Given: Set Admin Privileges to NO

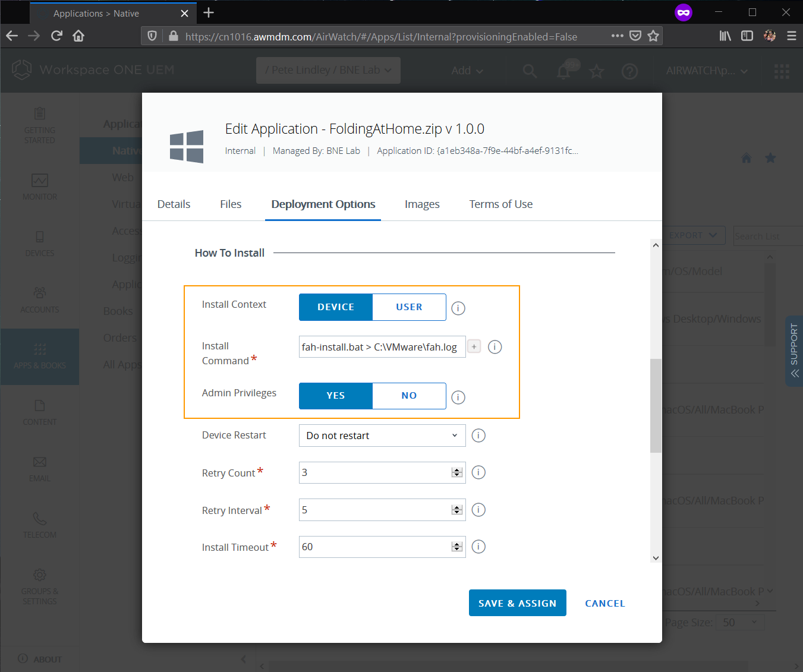Looking at the screenshot, I should pyautogui.click(x=410, y=396).
